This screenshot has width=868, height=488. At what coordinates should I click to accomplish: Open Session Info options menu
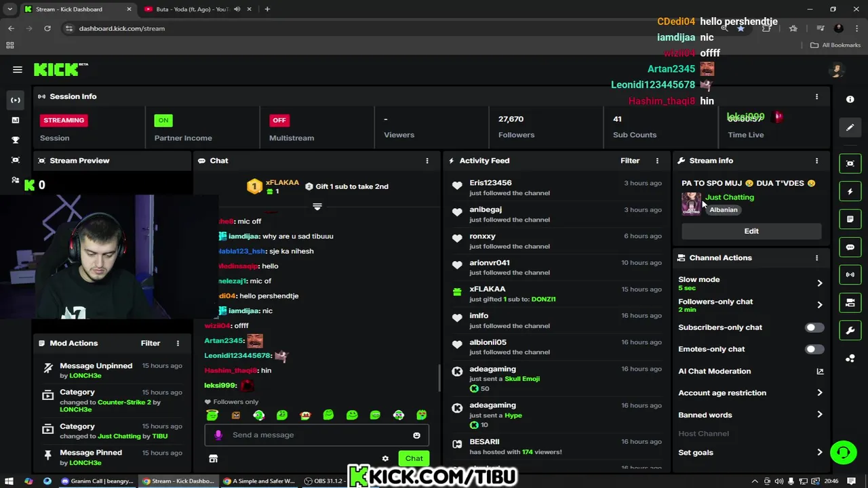[816, 96]
